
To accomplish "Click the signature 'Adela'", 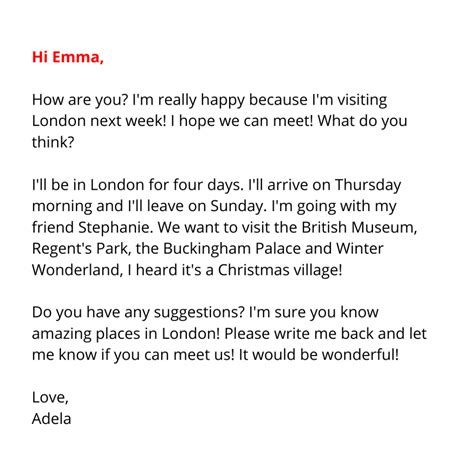I will (x=51, y=419).
